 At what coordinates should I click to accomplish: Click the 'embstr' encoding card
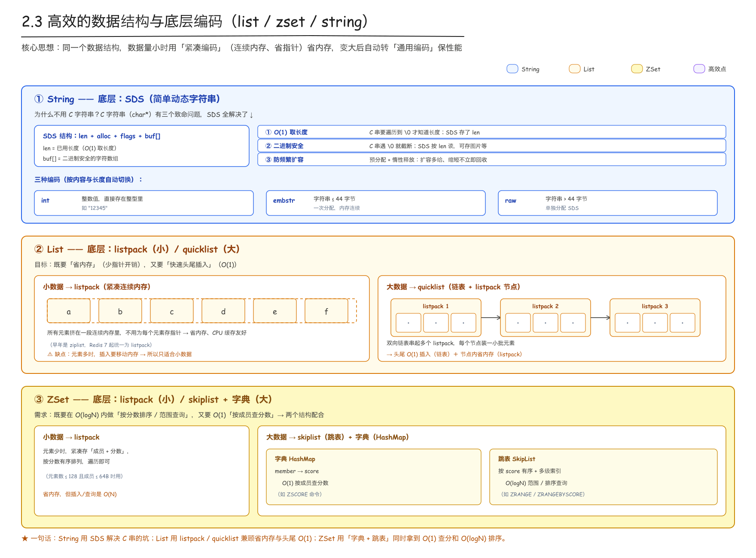tap(376, 203)
